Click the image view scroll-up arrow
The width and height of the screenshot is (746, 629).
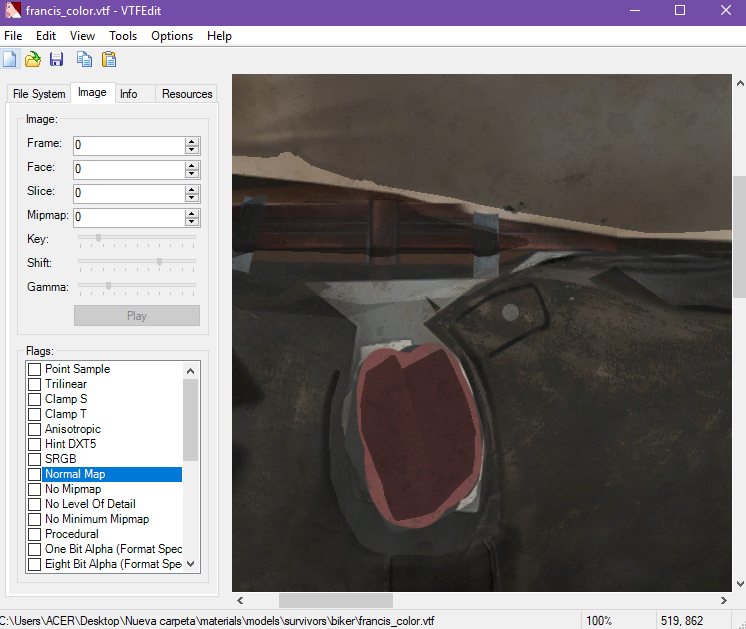pos(740,83)
